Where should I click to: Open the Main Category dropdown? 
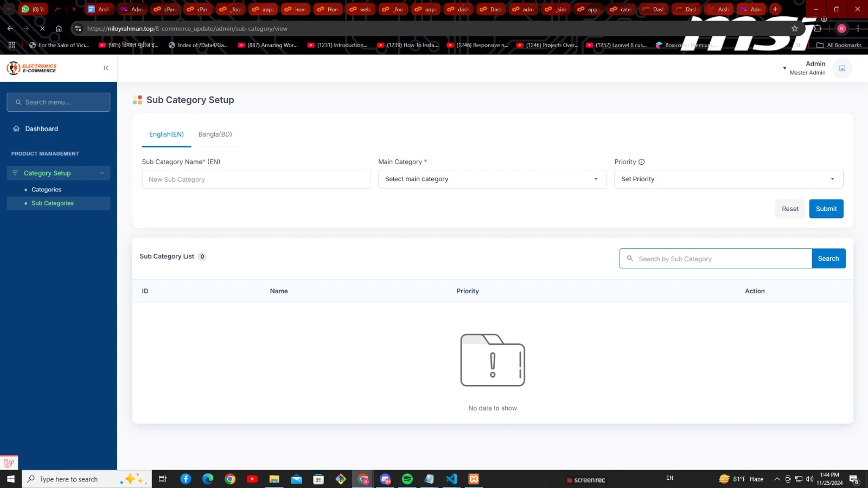pos(492,179)
